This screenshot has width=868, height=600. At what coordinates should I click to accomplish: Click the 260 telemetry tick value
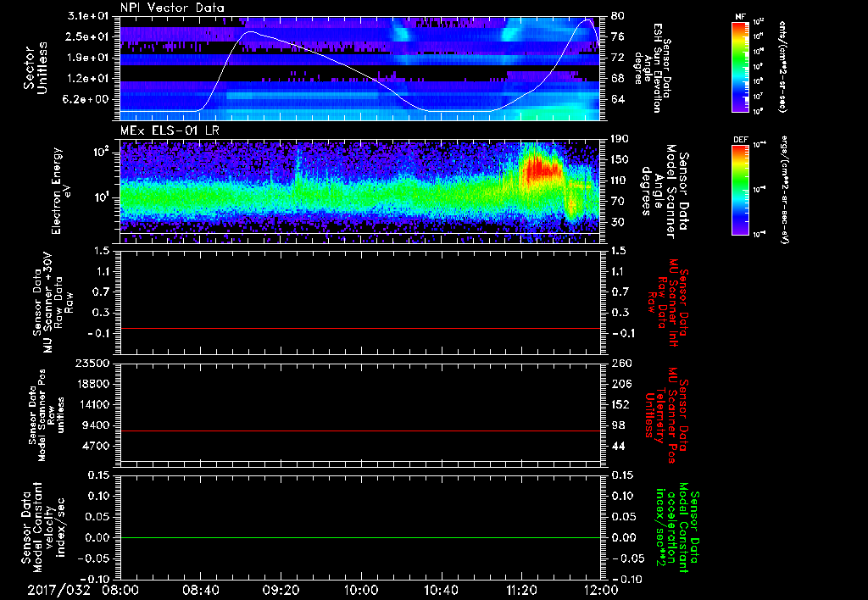point(621,364)
